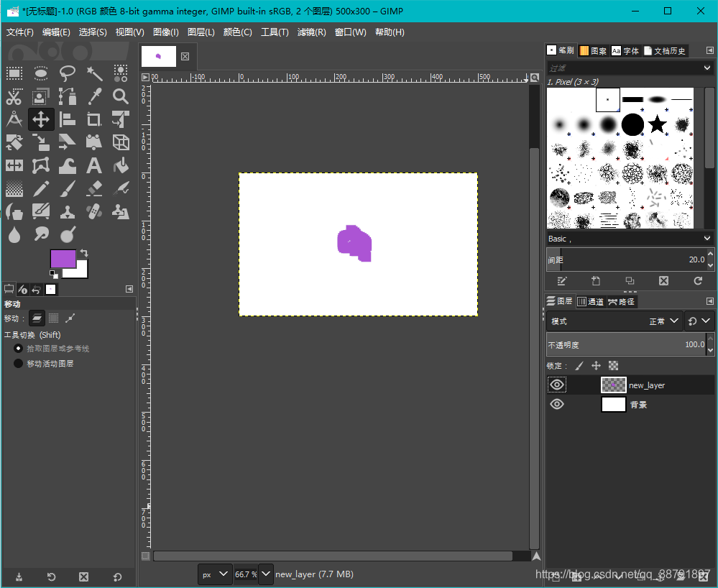
Task: Select the Fuzzy Select magic wand tool
Action: click(94, 73)
